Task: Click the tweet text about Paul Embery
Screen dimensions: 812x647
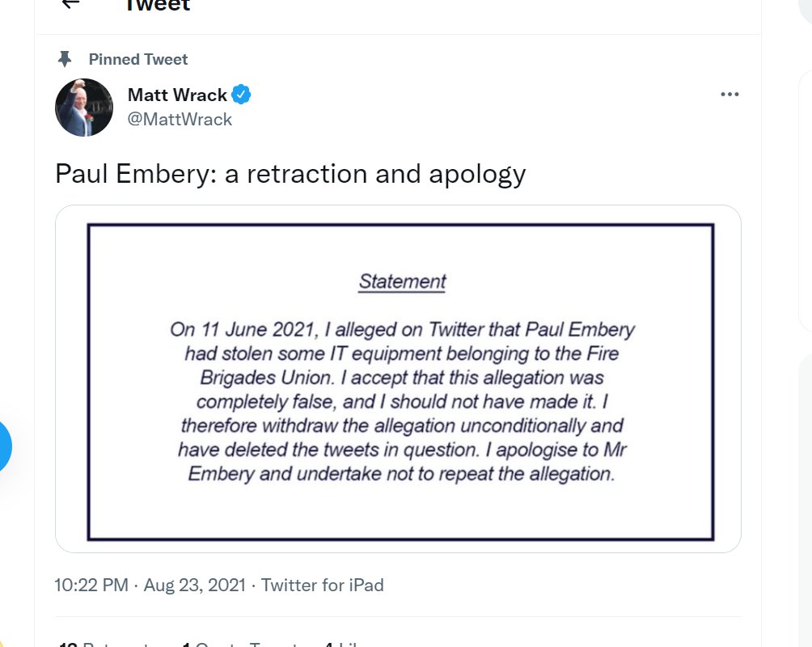Action: pos(290,173)
